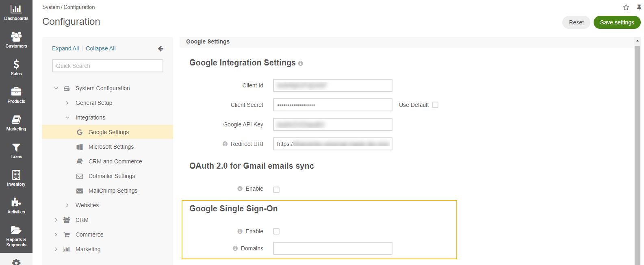Screen dimensions: 644x265
Task: Click the vertical scrollbar of settings panel
Action: (x=637, y=154)
